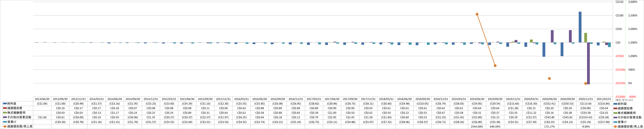
Task: Click the 2020/12/31 column header
Action: click(x=586, y=99)
